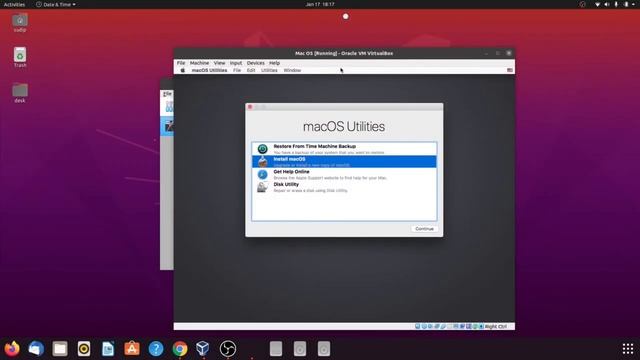Open the clock showing Jan 17

pos(320,4)
